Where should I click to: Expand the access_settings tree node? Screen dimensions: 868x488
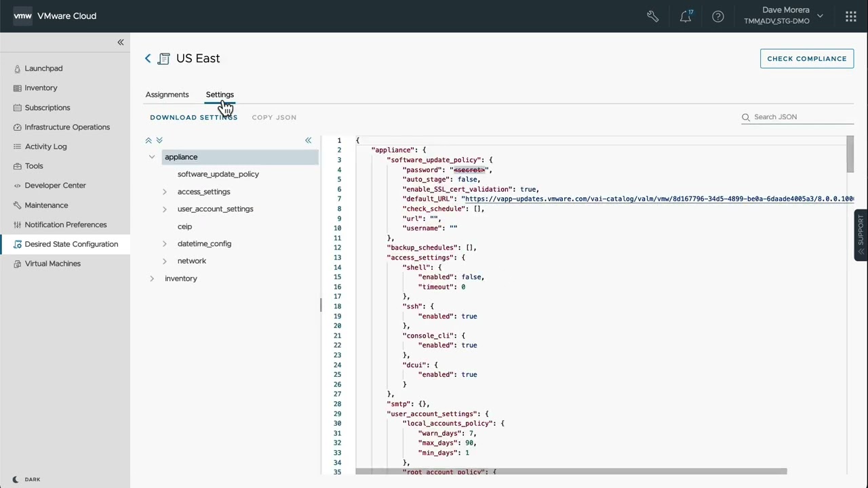coord(165,192)
